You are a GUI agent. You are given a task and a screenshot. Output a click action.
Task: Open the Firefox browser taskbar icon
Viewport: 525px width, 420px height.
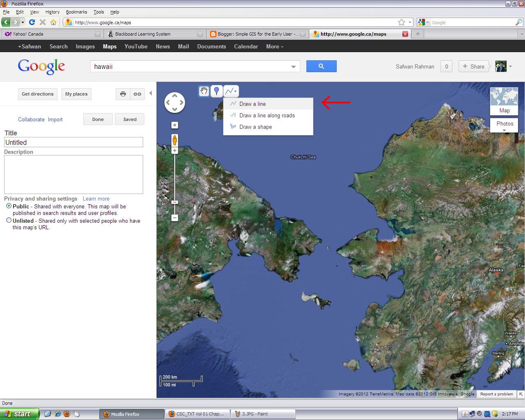(131, 414)
